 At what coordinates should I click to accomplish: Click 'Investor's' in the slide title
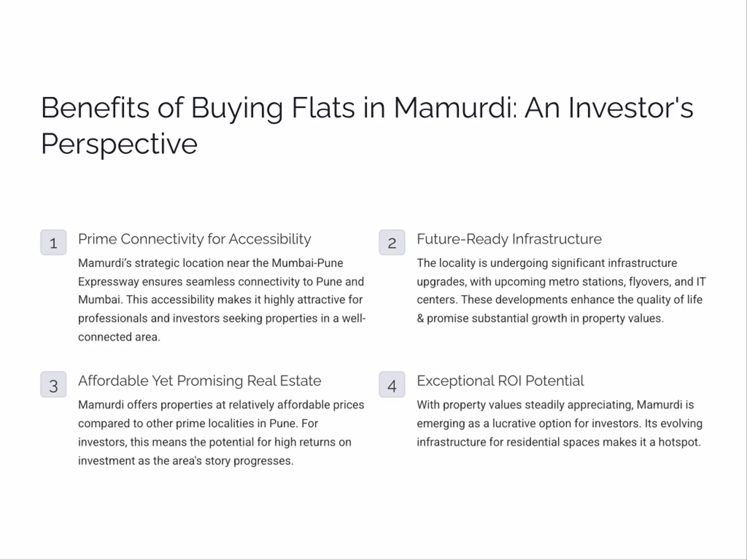631,108
